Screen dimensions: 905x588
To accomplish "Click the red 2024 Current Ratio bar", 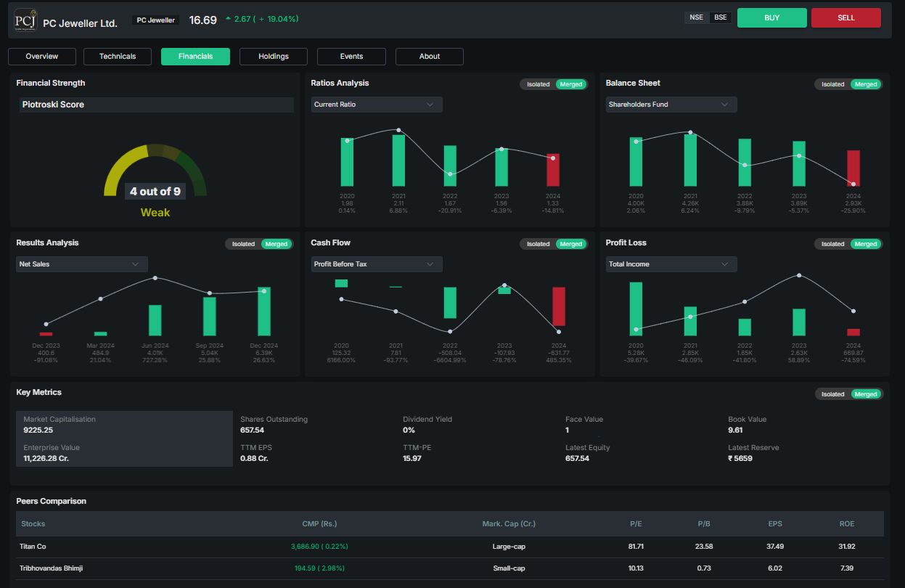I will [553, 170].
